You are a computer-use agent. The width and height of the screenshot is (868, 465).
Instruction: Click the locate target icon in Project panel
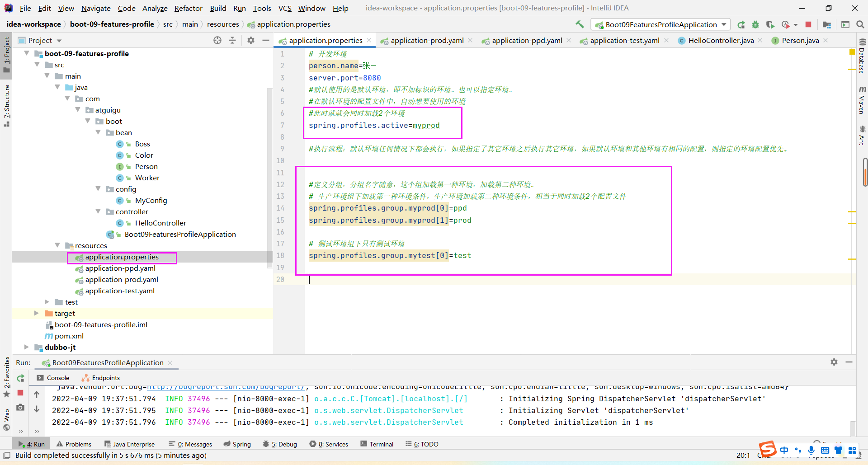[217, 40]
